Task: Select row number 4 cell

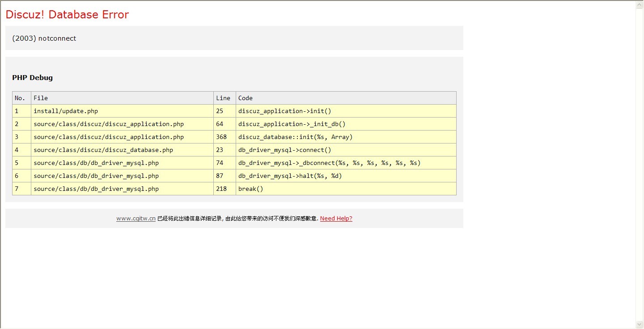Action: 21,150
